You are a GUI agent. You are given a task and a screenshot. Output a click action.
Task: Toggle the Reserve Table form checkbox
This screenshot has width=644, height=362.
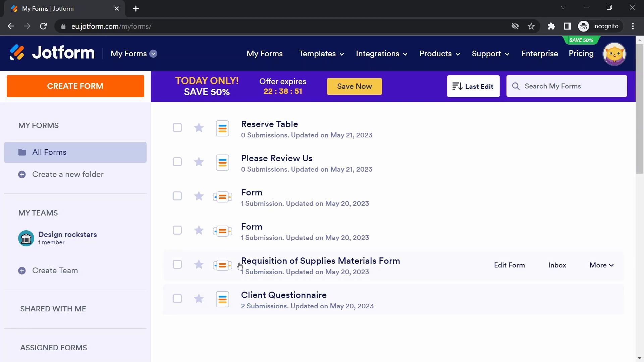177,128
